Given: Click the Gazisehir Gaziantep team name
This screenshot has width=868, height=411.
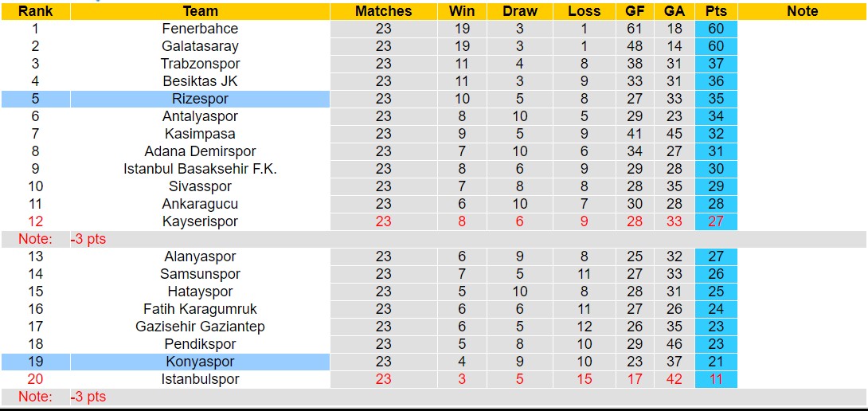Looking at the screenshot, I should 200,327.
